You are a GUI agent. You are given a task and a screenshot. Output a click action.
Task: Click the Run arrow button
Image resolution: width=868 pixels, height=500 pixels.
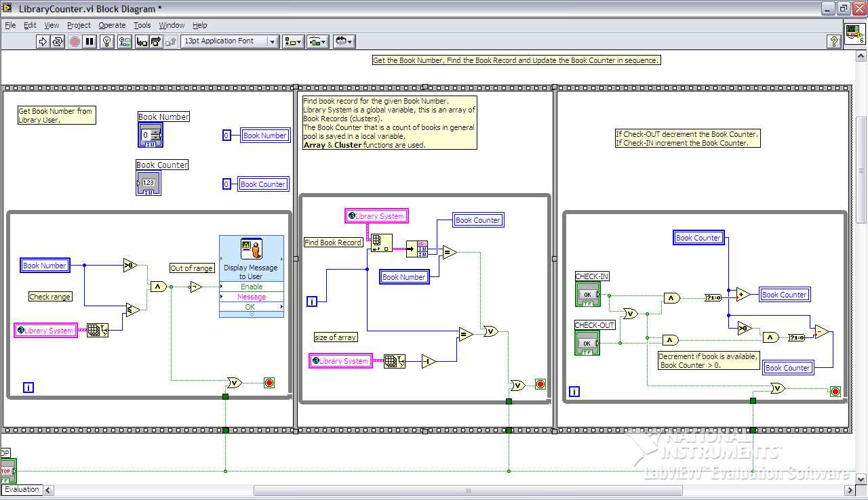pos(43,41)
